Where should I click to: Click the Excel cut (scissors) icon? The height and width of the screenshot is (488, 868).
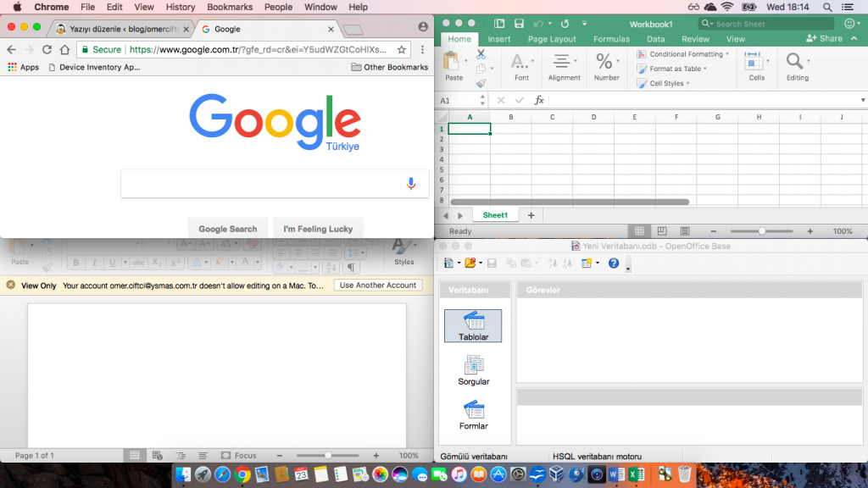click(481, 54)
